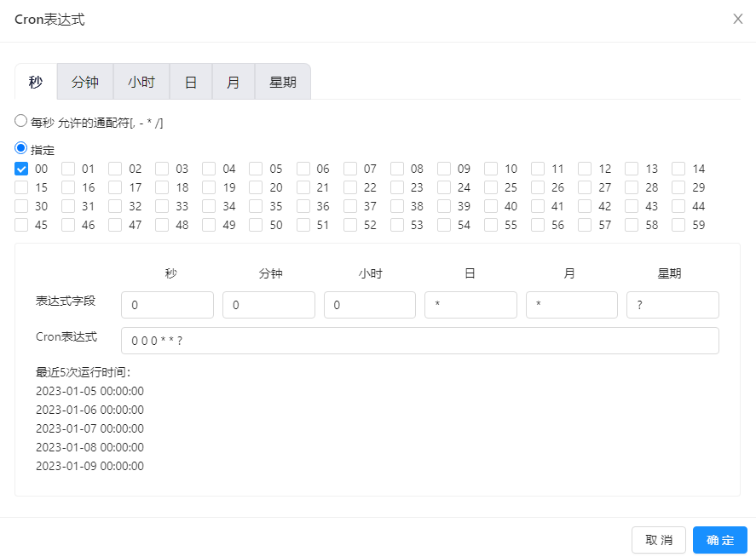This screenshot has width=756, height=557.
Task: Select the 14 seconds checkbox
Action: point(678,169)
